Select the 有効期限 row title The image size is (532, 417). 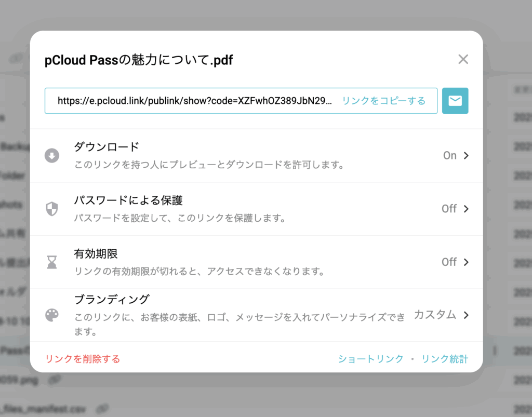tap(96, 254)
